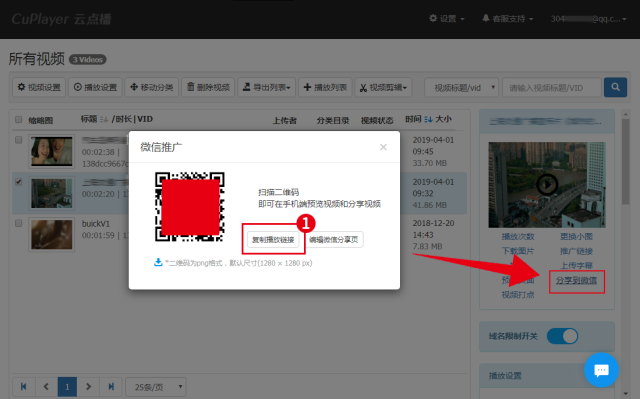Click the first video thumbnail of two faces
Image resolution: width=640 pixels, height=399 pixels.
coord(51,151)
